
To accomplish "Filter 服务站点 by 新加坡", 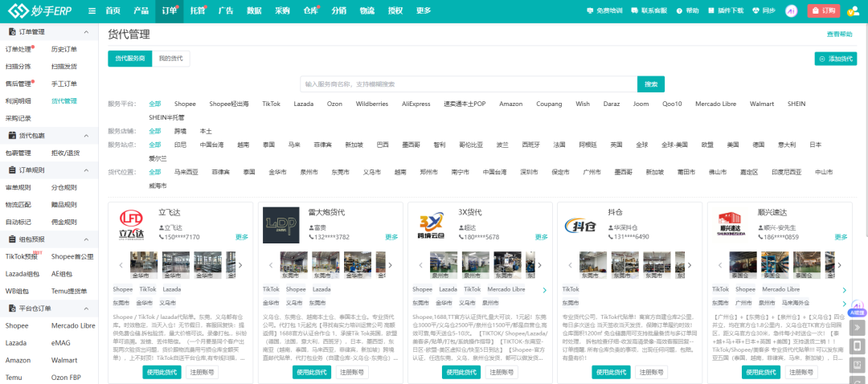I will click(354, 145).
